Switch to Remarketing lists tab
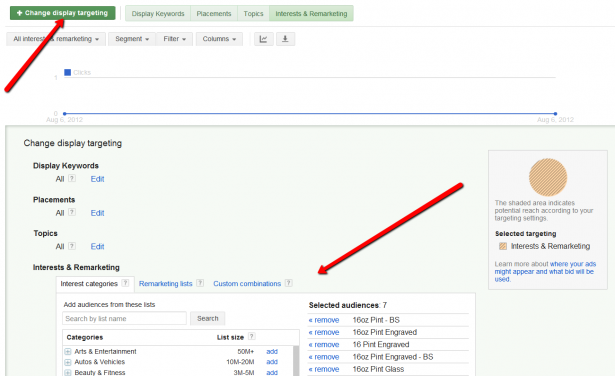This screenshot has height=376, width=615. pyautogui.click(x=166, y=283)
